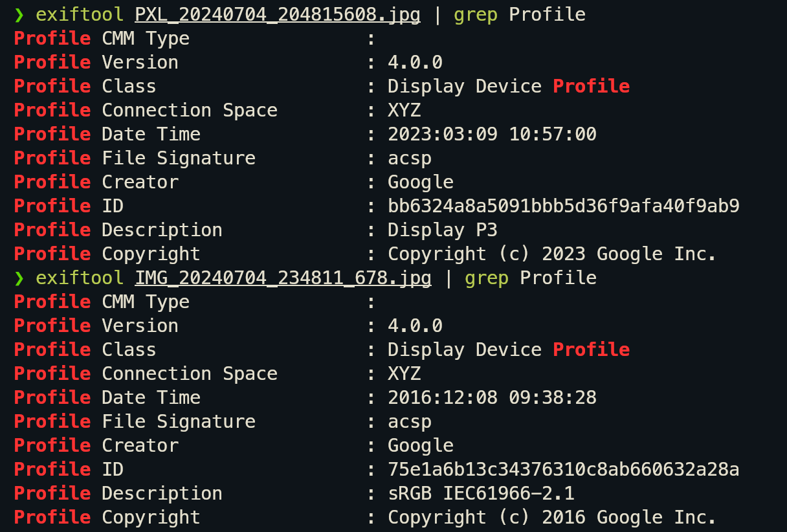Click the date 2023:03:09 10:57:00
Viewport: 787px width, 532px height.
492,134
